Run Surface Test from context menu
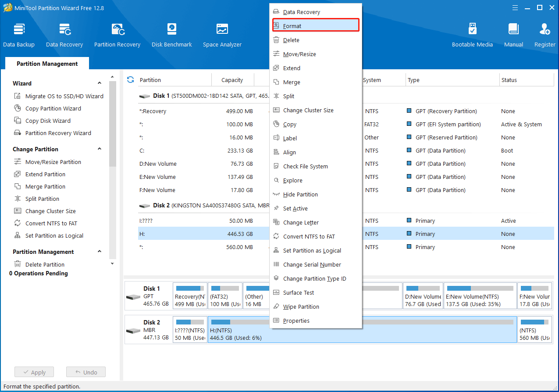 pos(316,292)
